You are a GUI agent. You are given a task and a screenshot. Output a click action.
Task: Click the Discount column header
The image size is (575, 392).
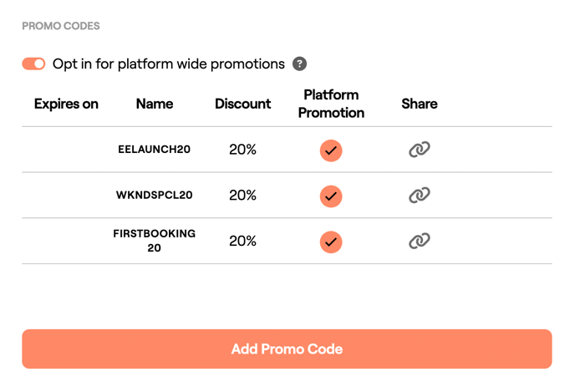[242, 104]
